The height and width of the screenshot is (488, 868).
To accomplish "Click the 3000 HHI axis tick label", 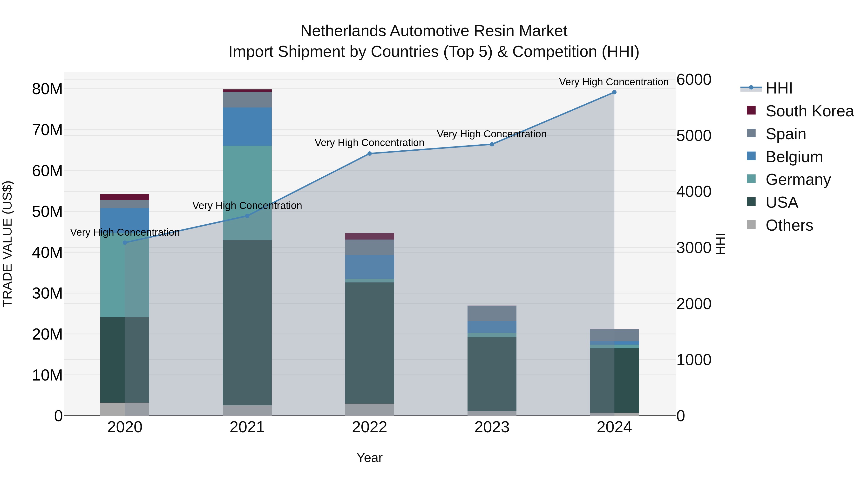I will tap(694, 248).
